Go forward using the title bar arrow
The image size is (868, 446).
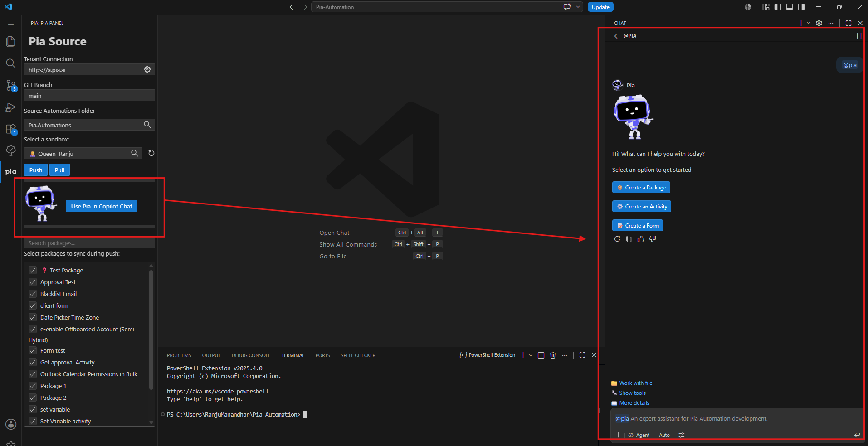304,7
